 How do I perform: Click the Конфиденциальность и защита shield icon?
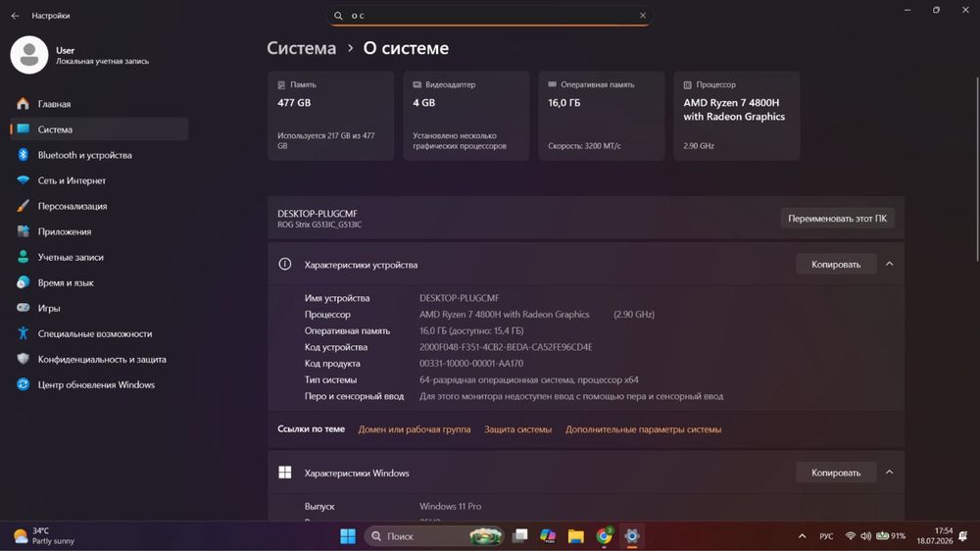(x=24, y=359)
